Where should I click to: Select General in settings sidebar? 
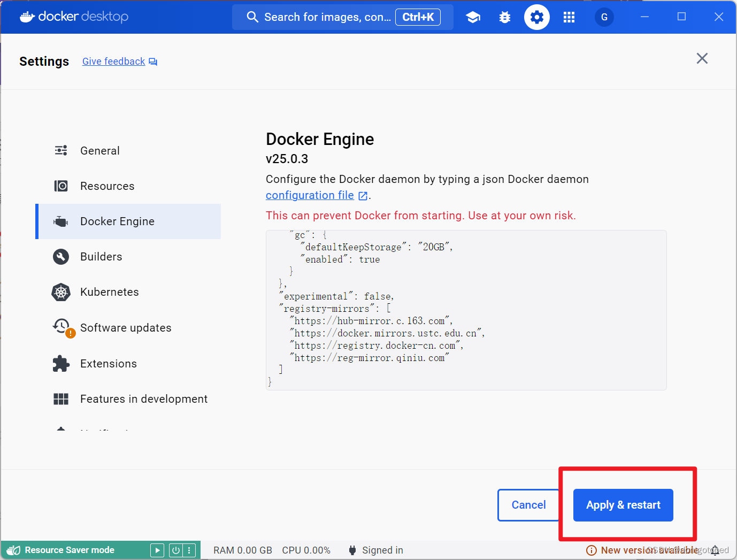[x=100, y=151]
